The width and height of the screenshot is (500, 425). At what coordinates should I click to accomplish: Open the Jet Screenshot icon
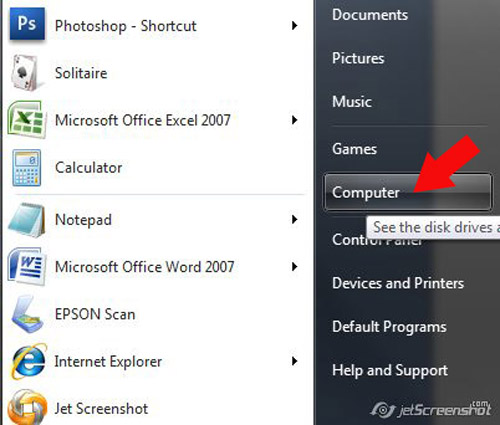point(27,407)
